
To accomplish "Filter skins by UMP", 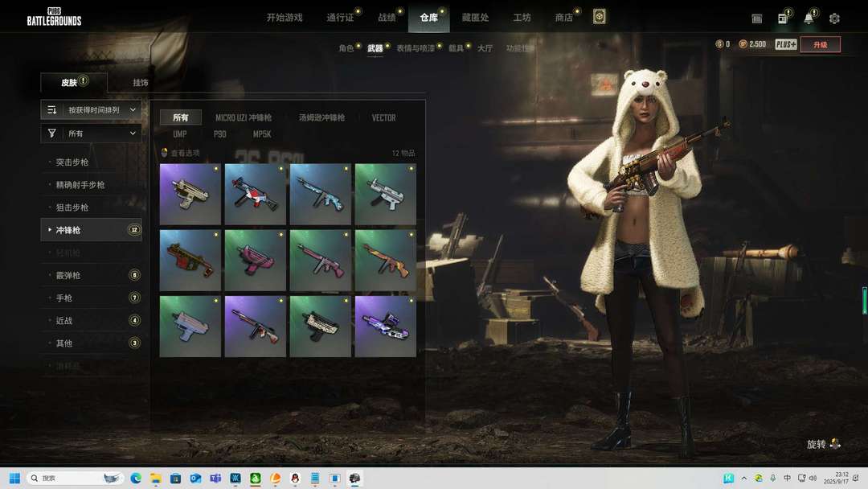I will pyautogui.click(x=180, y=134).
